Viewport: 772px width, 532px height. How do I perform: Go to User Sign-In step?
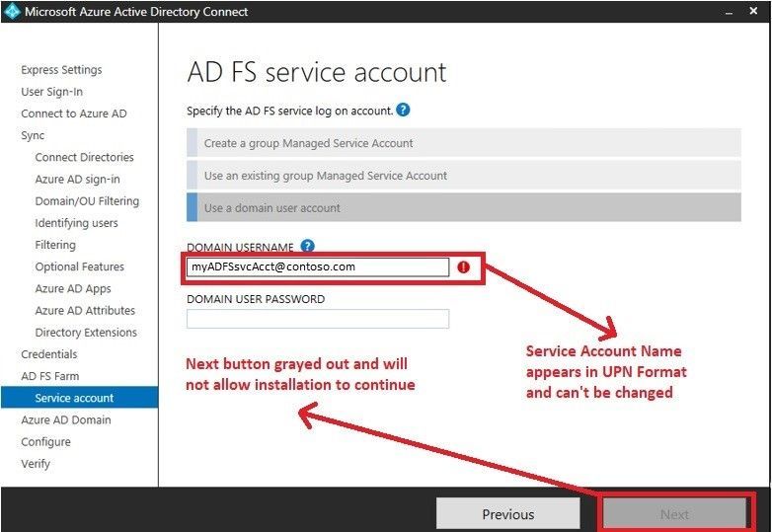pos(51,92)
